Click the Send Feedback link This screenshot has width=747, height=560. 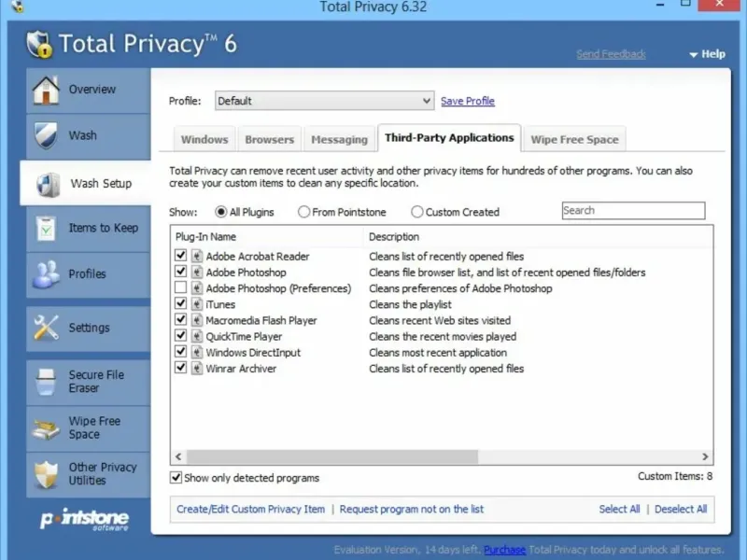click(x=611, y=54)
